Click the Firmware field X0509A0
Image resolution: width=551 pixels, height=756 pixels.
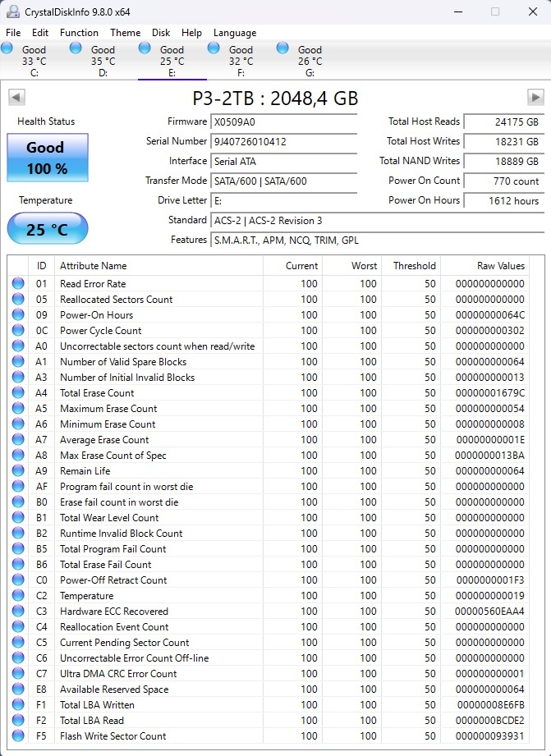pos(283,122)
